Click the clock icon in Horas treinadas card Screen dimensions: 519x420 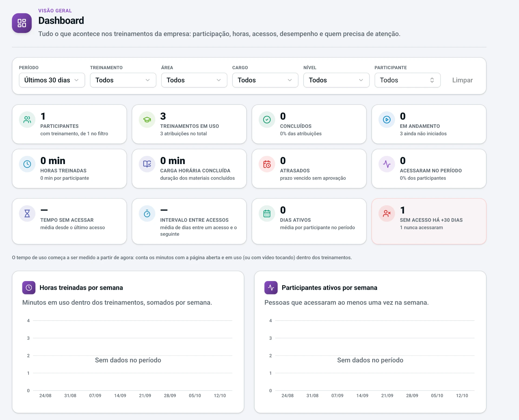tap(27, 164)
